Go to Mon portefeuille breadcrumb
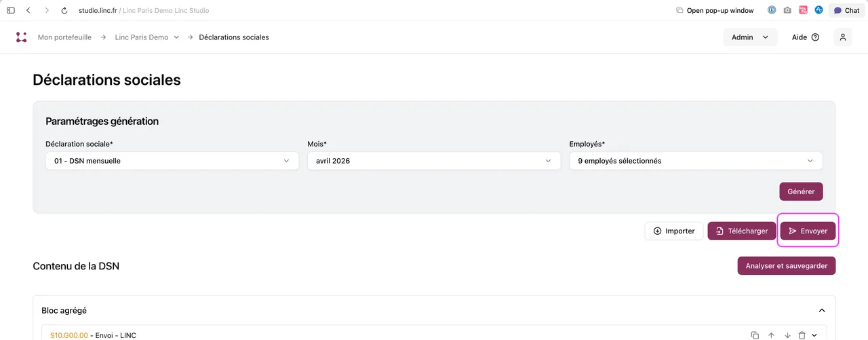 [x=64, y=37]
